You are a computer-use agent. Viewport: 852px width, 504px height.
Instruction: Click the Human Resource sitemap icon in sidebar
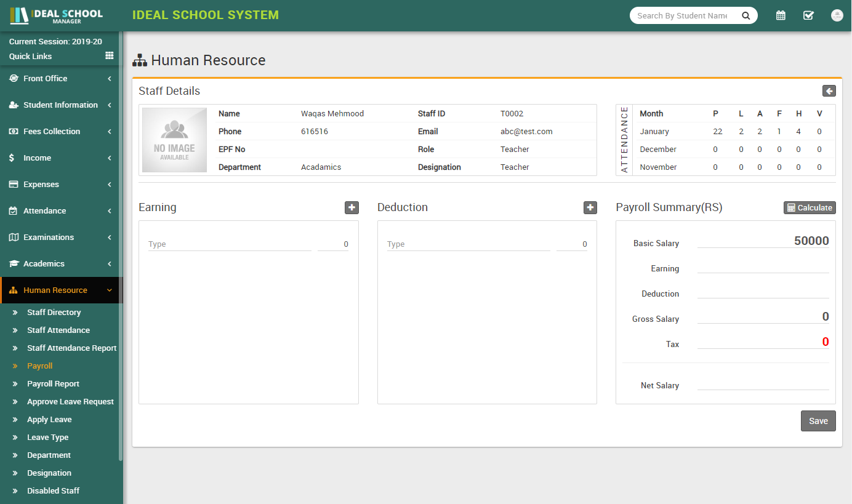coord(14,290)
